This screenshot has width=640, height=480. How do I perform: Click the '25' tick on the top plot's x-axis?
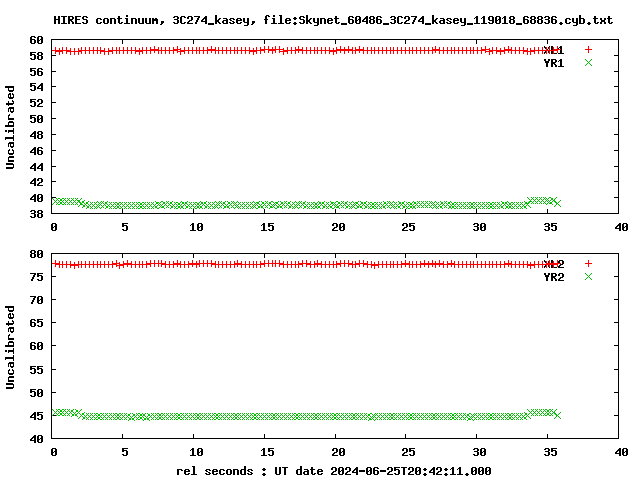coord(408,227)
